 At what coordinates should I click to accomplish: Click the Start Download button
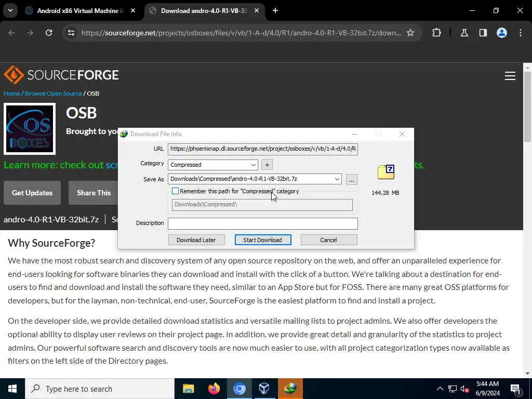coord(262,240)
